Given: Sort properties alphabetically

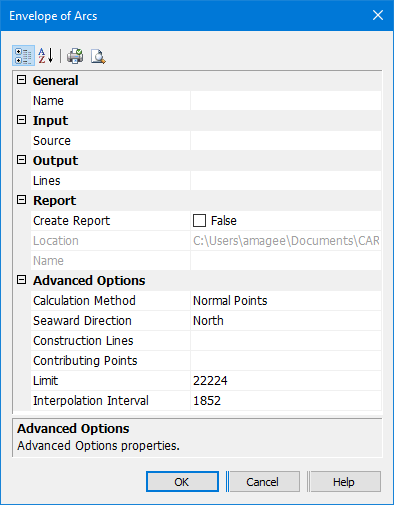Looking at the screenshot, I should click(x=46, y=56).
